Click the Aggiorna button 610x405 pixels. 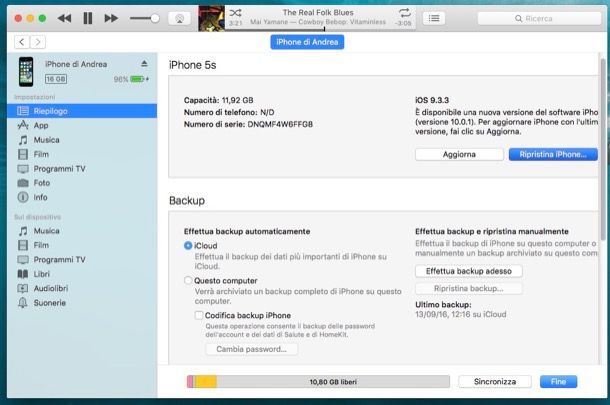459,154
